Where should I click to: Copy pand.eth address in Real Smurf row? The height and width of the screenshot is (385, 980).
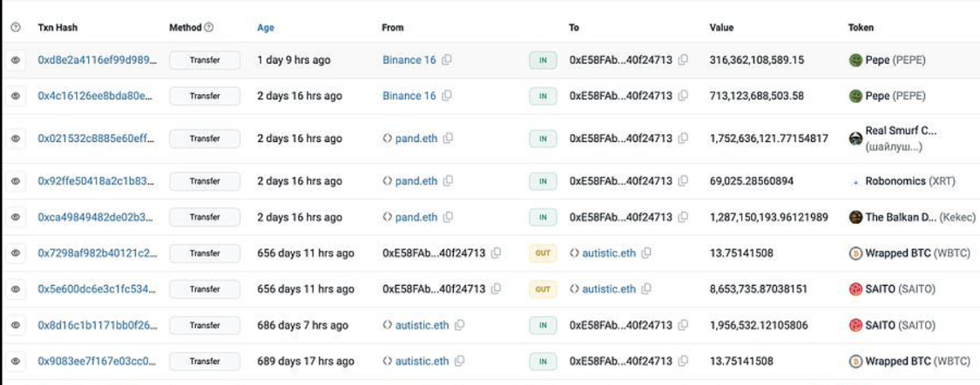click(448, 138)
